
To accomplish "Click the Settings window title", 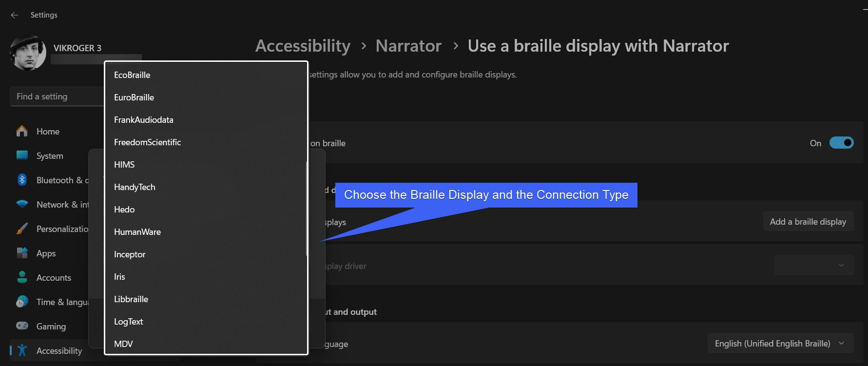I will tap(44, 15).
